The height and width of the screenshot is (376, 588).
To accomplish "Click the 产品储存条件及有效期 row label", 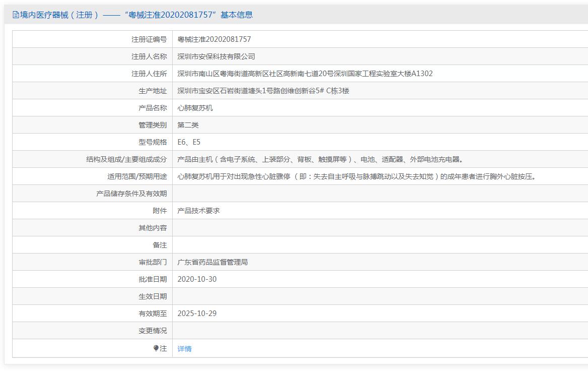I will 131,194.
